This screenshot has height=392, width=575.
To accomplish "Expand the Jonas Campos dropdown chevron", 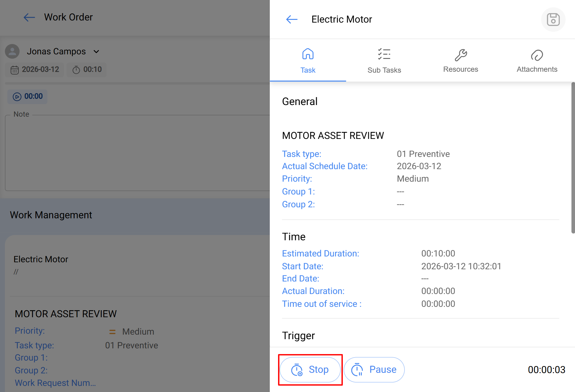I will 96,52.
